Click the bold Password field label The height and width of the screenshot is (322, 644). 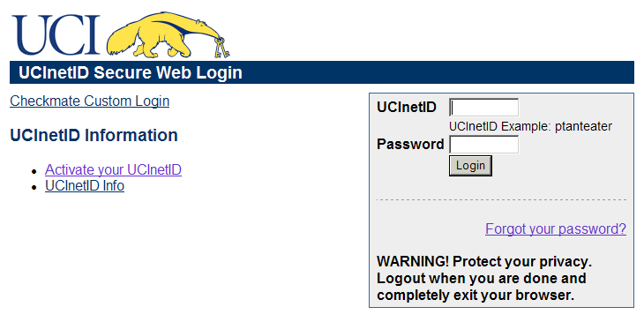point(410,145)
